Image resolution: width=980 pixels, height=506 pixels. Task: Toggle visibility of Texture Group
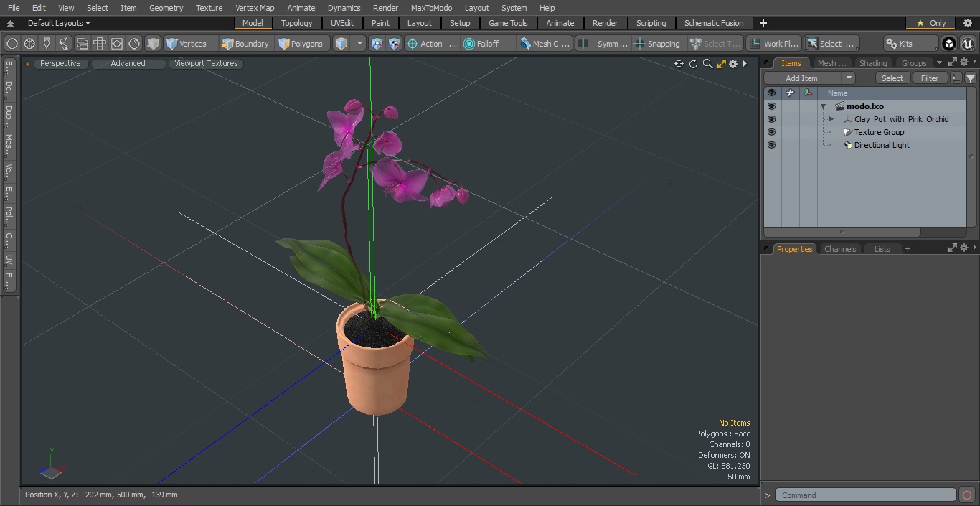pos(771,132)
